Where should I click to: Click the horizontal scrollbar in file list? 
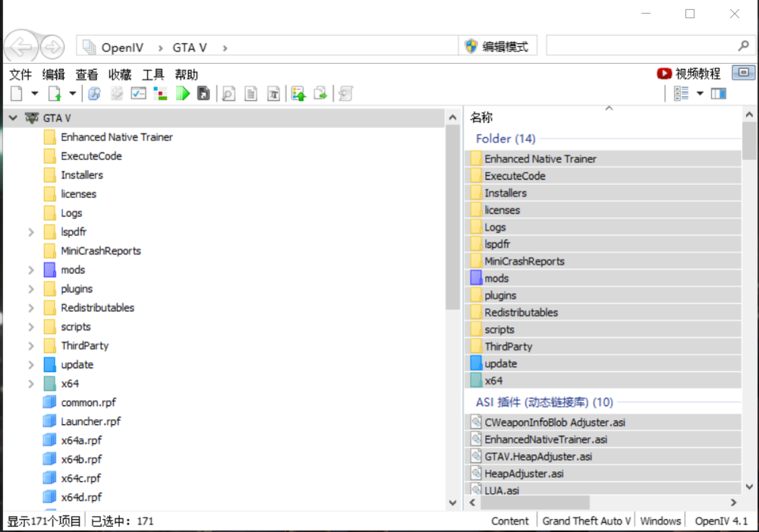pos(531,502)
